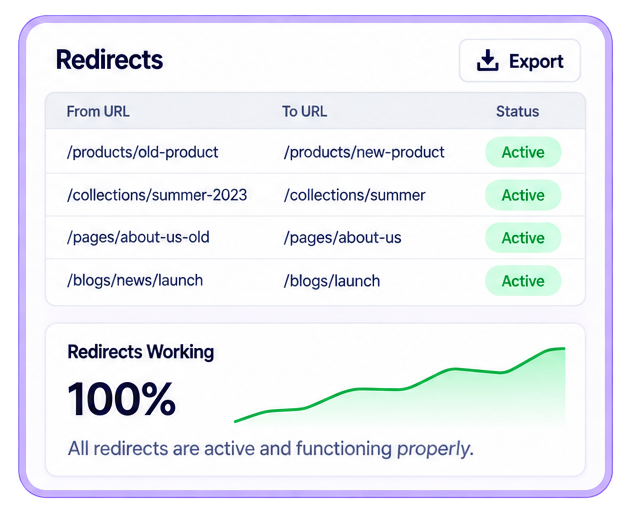Click Active badge in /blogs/news/launch row

[523, 281]
